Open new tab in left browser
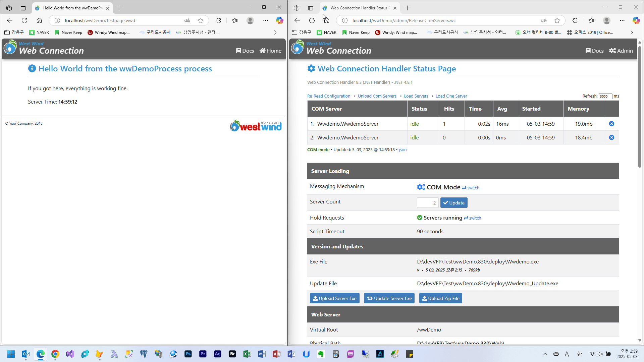Viewport: 644px width, 362px height. (x=120, y=8)
